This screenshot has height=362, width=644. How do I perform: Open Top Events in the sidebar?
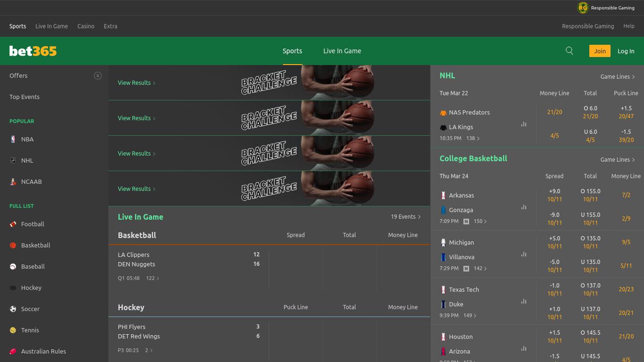(25, 97)
